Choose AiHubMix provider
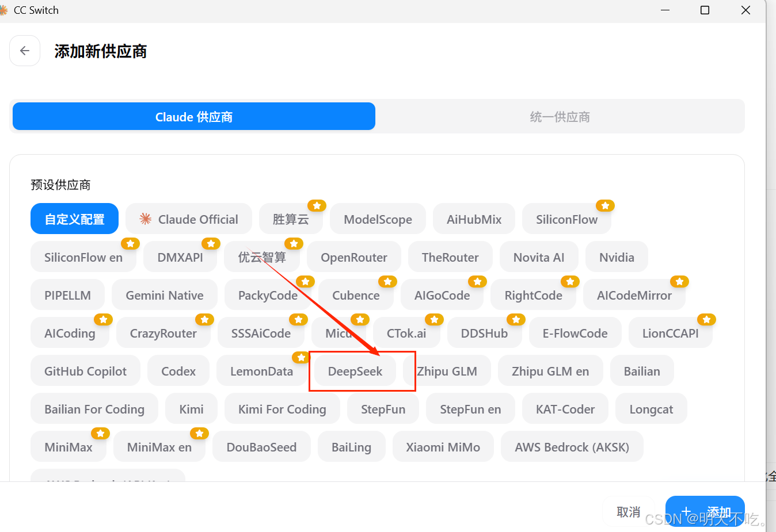This screenshot has width=776, height=532. pyautogui.click(x=474, y=219)
